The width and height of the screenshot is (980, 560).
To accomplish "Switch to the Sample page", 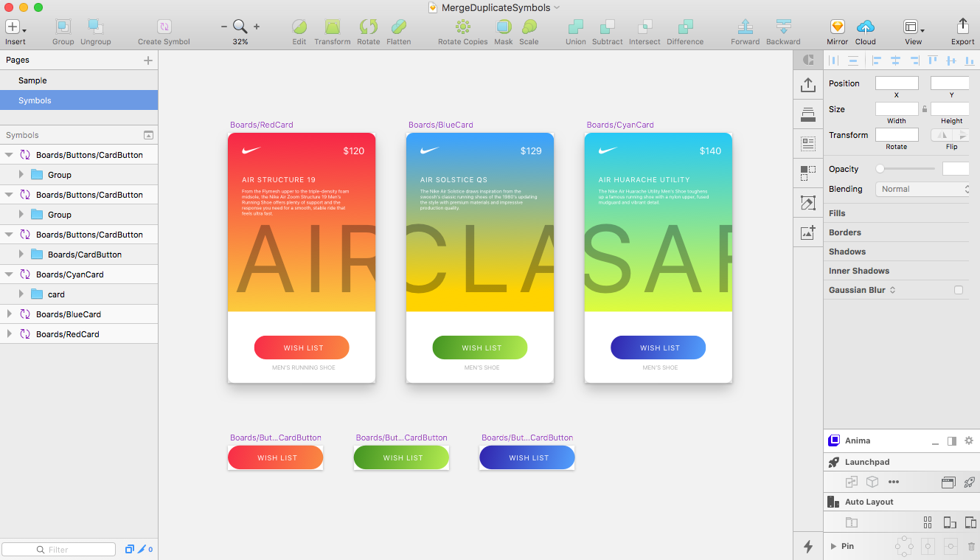I will click(32, 80).
